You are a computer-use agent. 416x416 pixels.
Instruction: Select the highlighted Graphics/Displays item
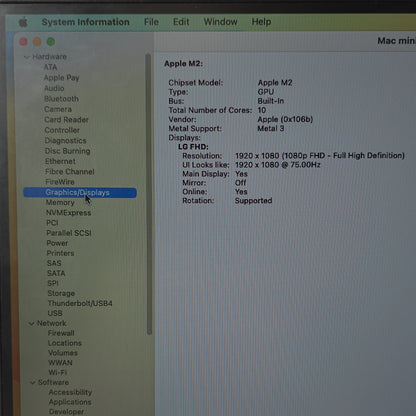tap(80, 193)
